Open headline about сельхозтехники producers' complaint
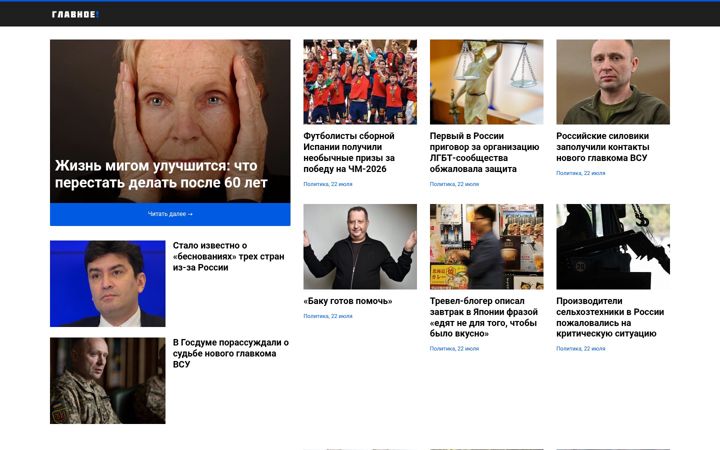Viewport: 720px width, 450px height. 610,317
